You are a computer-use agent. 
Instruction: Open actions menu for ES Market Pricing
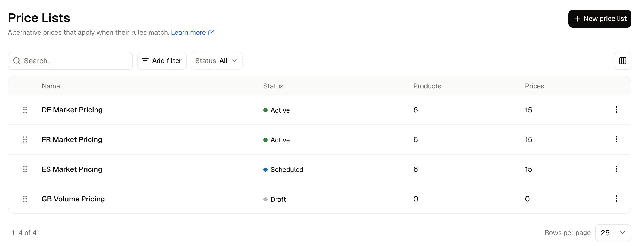(x=616, y=169)
